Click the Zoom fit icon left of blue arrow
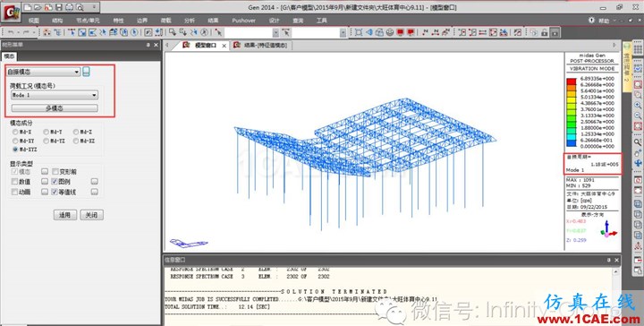This screenshot has width=644, height=326. [359, 32]
